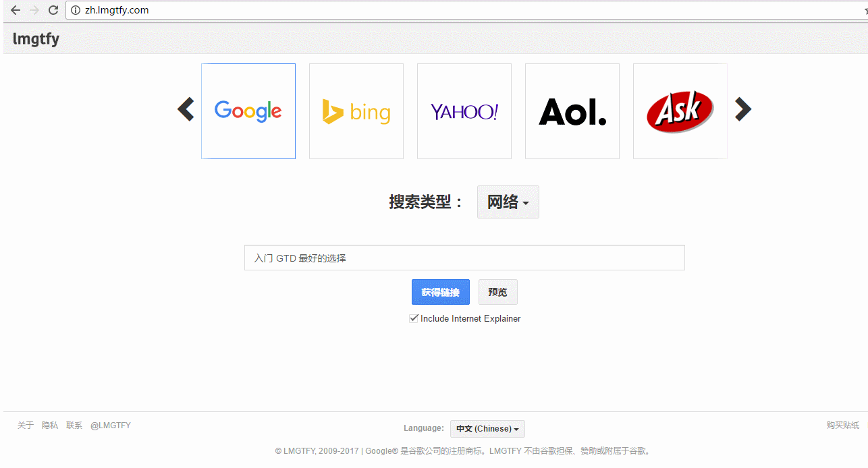This screenshot has width=868, height=468.
Task: Show previous search engines with left chevron
Action: pos(186,109)
